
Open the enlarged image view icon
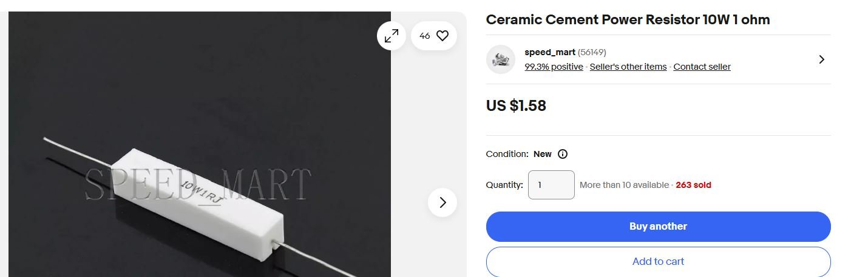click(x=391, y=36)
